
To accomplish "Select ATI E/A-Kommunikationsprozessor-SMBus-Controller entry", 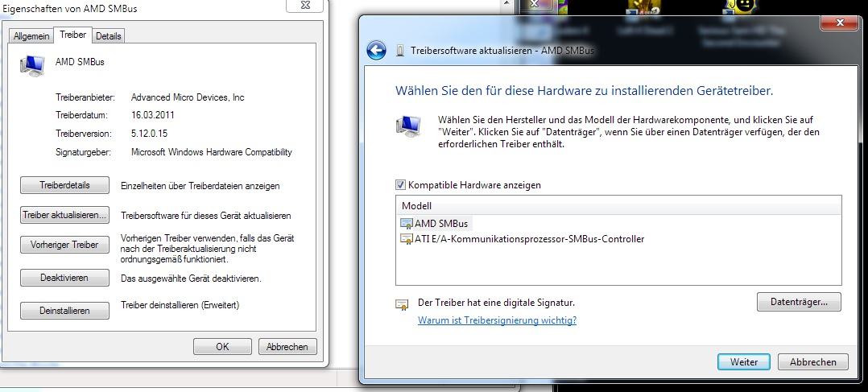I will [x=529, y=239].
